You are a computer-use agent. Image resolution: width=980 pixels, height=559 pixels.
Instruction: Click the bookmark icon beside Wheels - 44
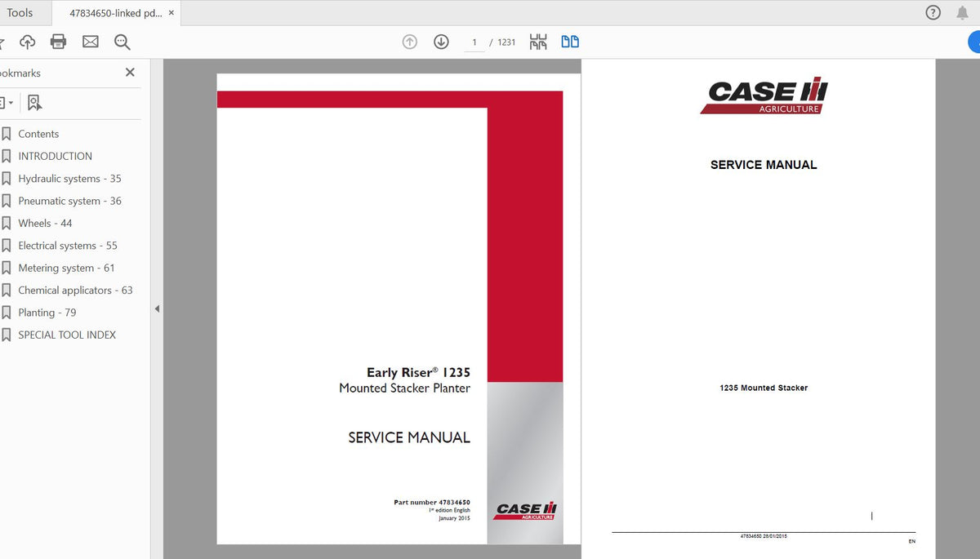pos(7,223)
